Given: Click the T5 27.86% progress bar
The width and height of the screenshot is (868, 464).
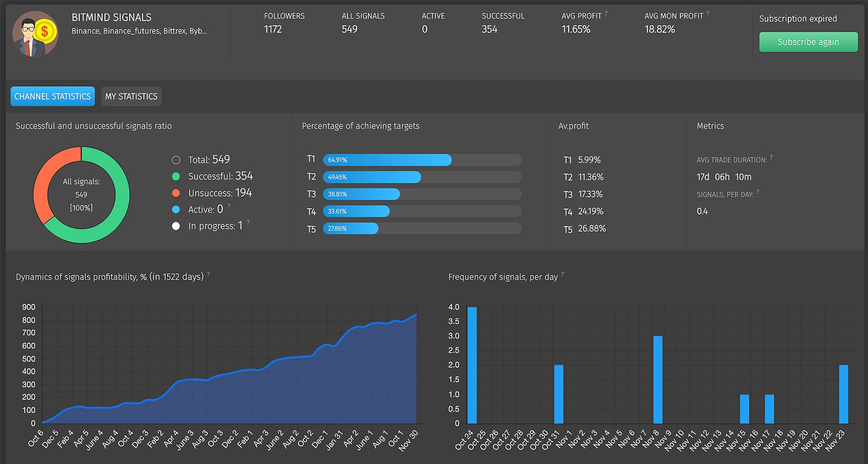Looking at the screenshot, I should 422,228.
